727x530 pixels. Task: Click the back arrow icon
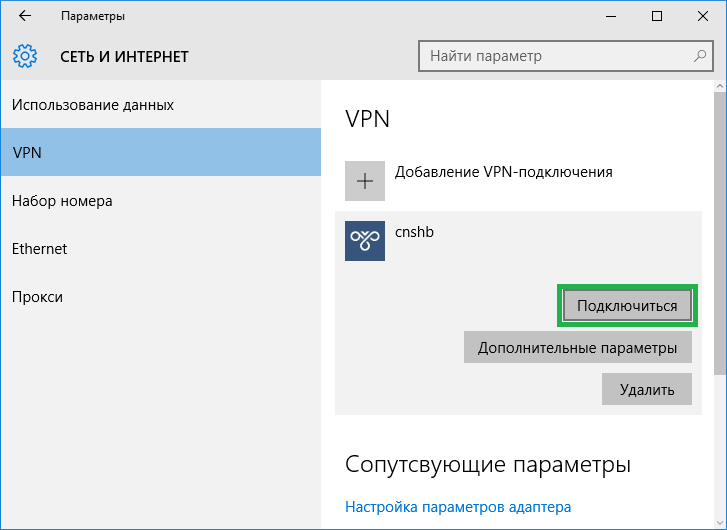(25, 16)
